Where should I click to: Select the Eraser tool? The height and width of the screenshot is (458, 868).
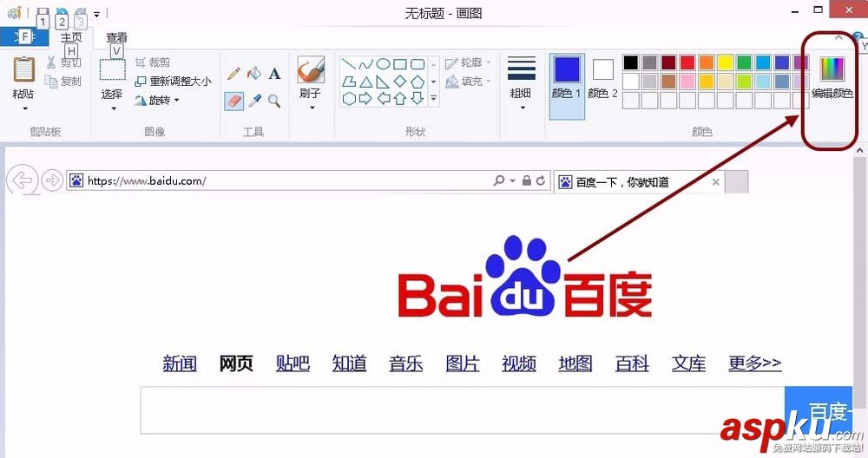tap(233, 101)
